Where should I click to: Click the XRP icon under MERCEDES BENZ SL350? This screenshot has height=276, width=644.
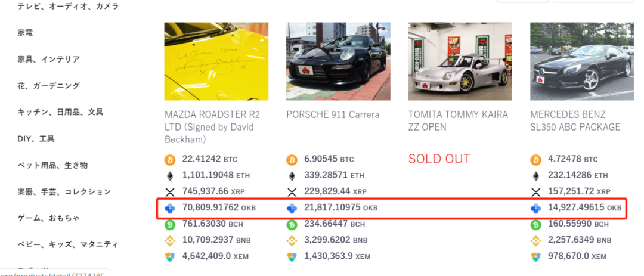click(535, 192)
